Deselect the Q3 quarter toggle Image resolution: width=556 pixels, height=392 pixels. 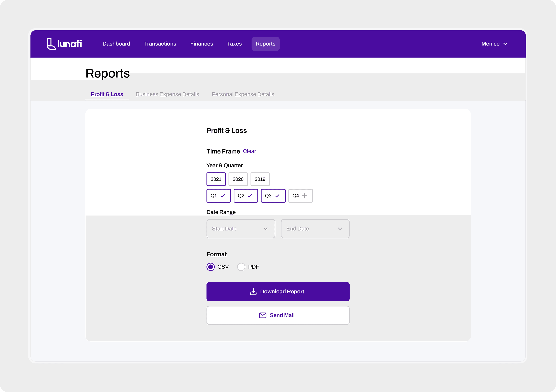click(x=273, y=196)
